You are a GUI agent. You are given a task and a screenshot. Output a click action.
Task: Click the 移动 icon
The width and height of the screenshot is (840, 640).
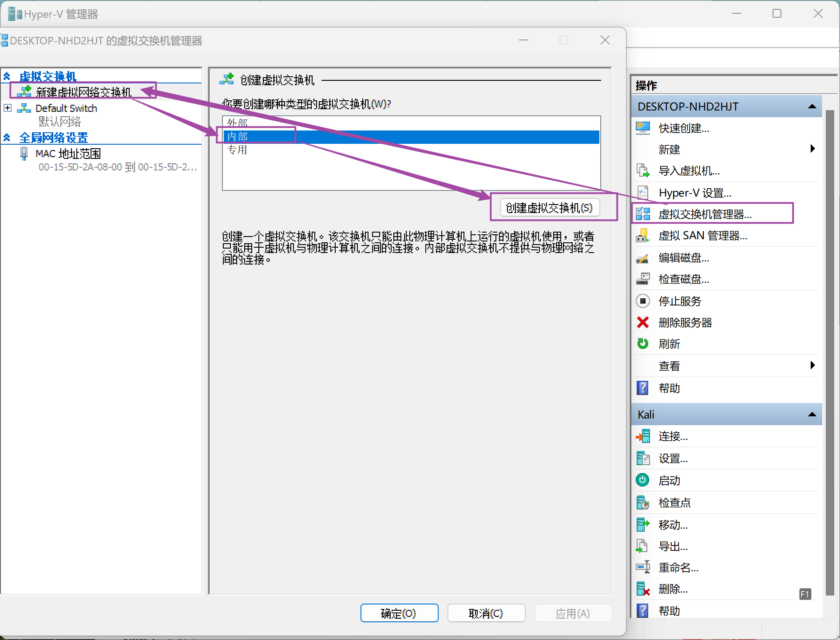tap(643, 525)
